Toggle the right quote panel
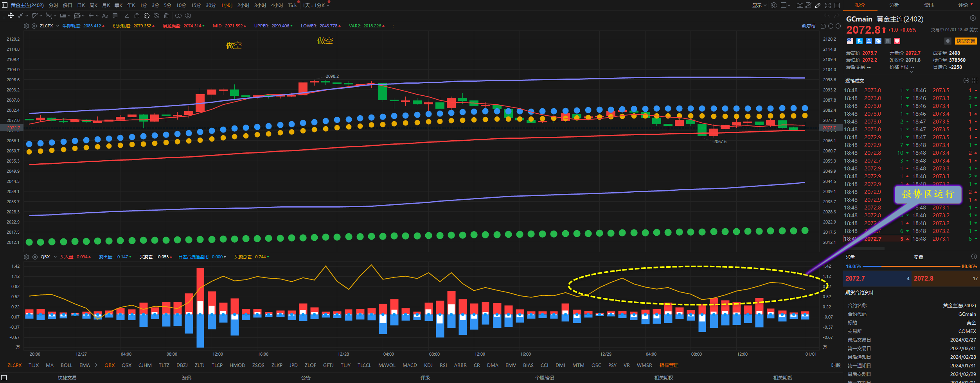 [x=837, y=5]
